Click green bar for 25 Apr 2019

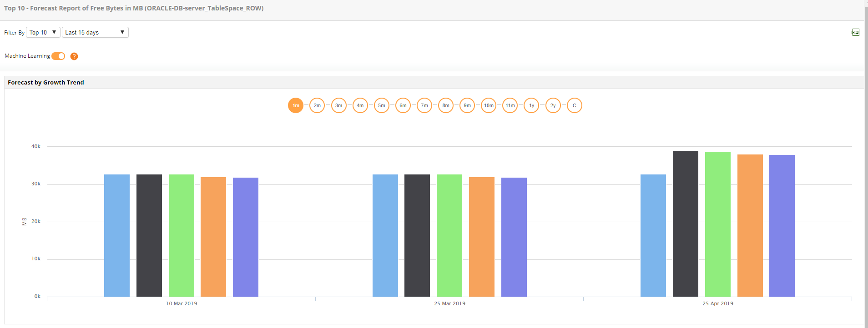(x=718, y=224)
